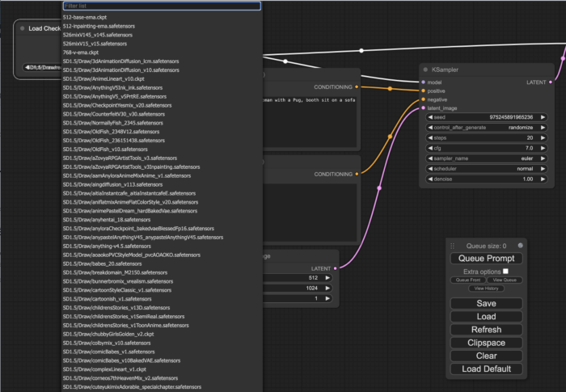Enable the Extra options checkbox
Screen dimensions: 566x392
coord(505,272)
